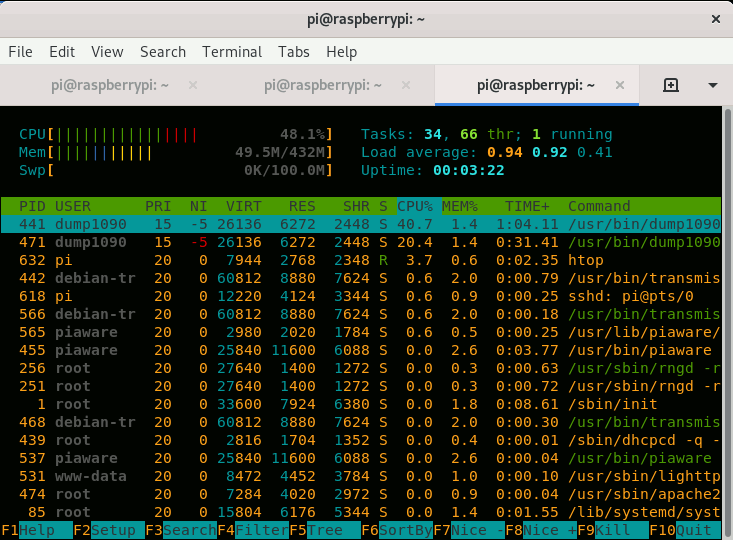Switch to the first pi@raspberrypi tab
The image size is (733, 540).
click(x=110, y=85)
